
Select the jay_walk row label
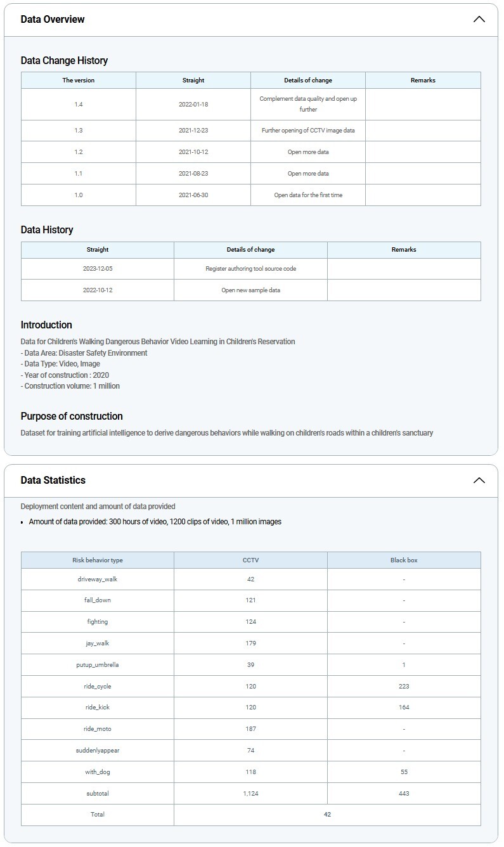pyautogui.click(x=98, y=643)
